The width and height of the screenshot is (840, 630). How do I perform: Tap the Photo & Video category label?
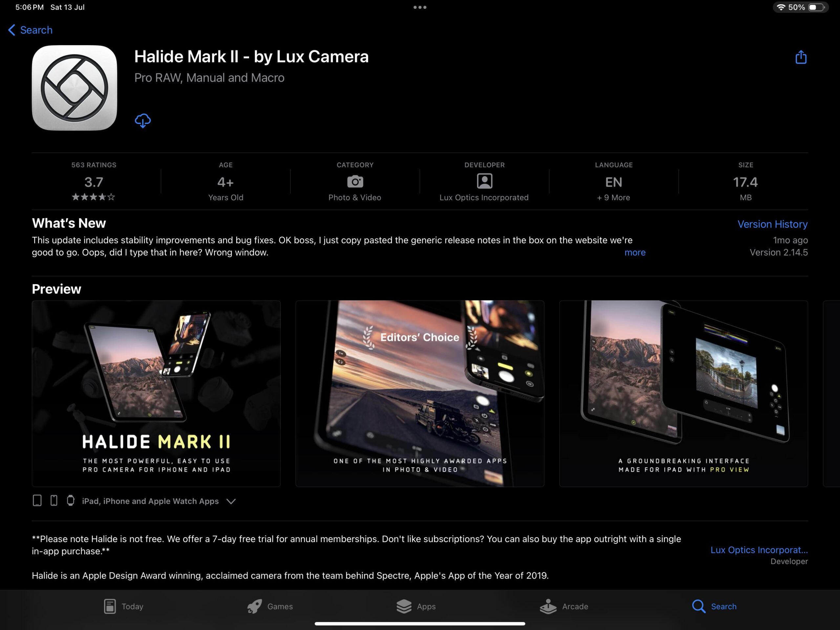coord(355,198)
